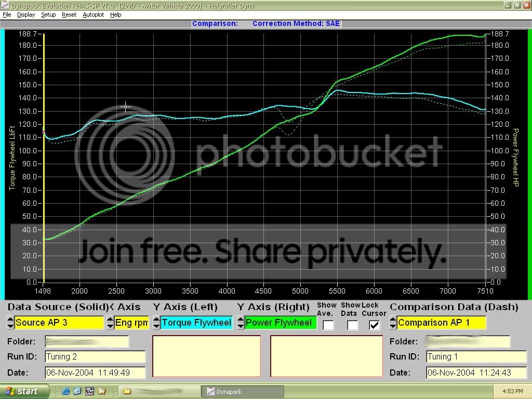Launch Internet Explorer from quick launch

tap(66, 391)
